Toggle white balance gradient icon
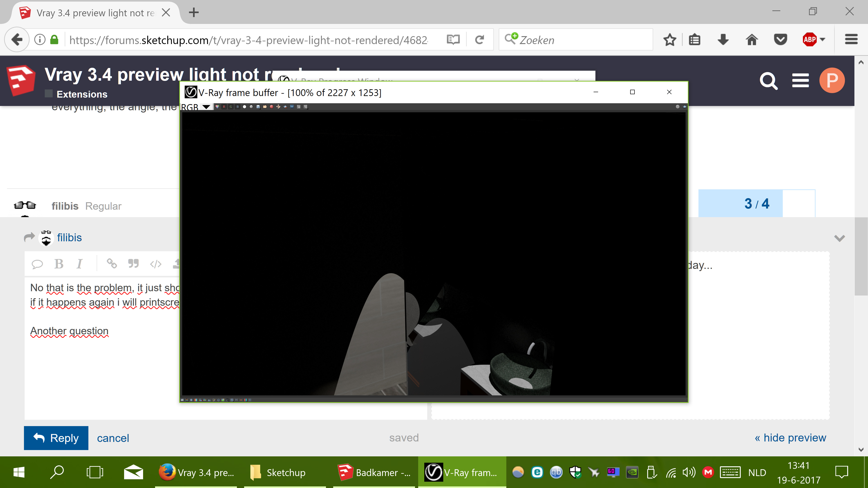Screen dimensions: 868x488 [x=196, y=400]
